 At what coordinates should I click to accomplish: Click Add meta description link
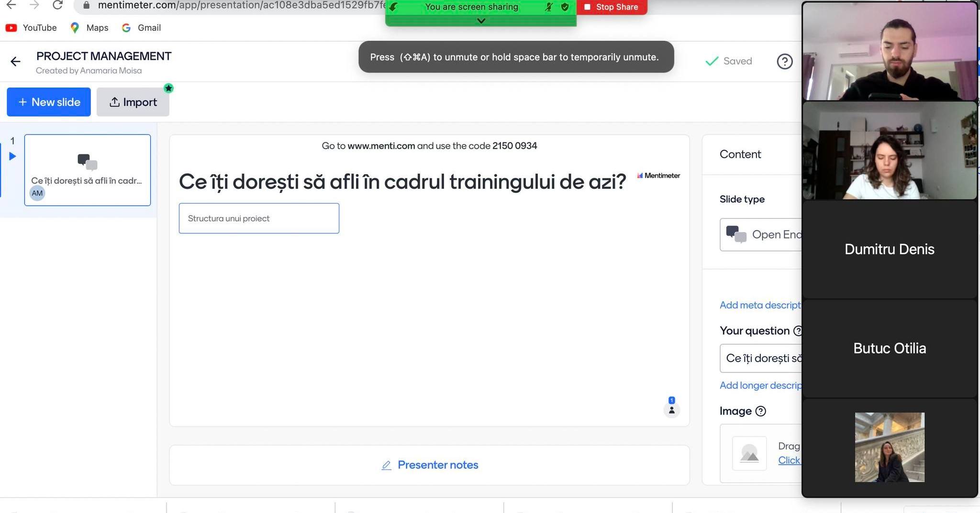point(760,305)
